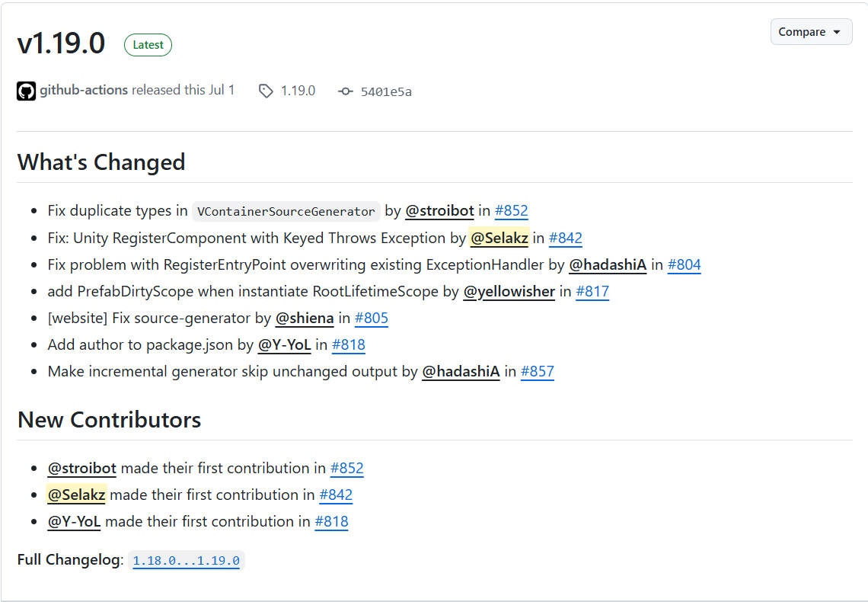Click the tag icon beside 1.19.0
The height and width of the screenshot is (602, 868).
point(266,91)
